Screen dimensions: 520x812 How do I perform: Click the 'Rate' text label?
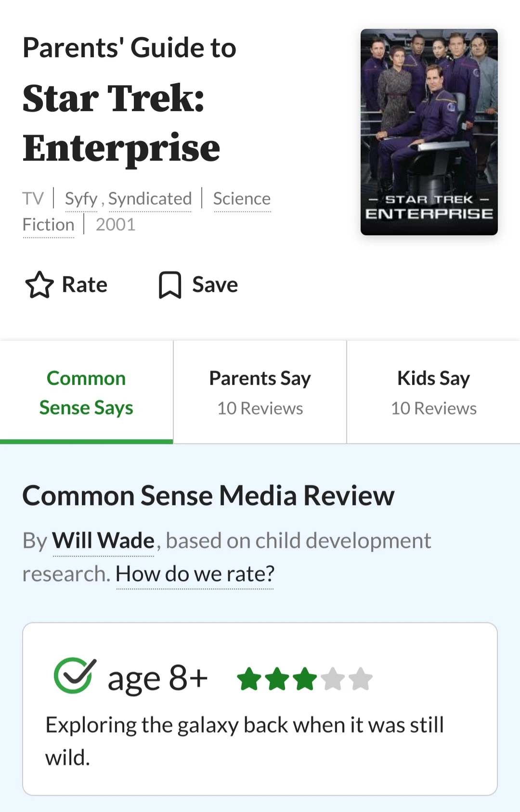(x=85, y=285)
